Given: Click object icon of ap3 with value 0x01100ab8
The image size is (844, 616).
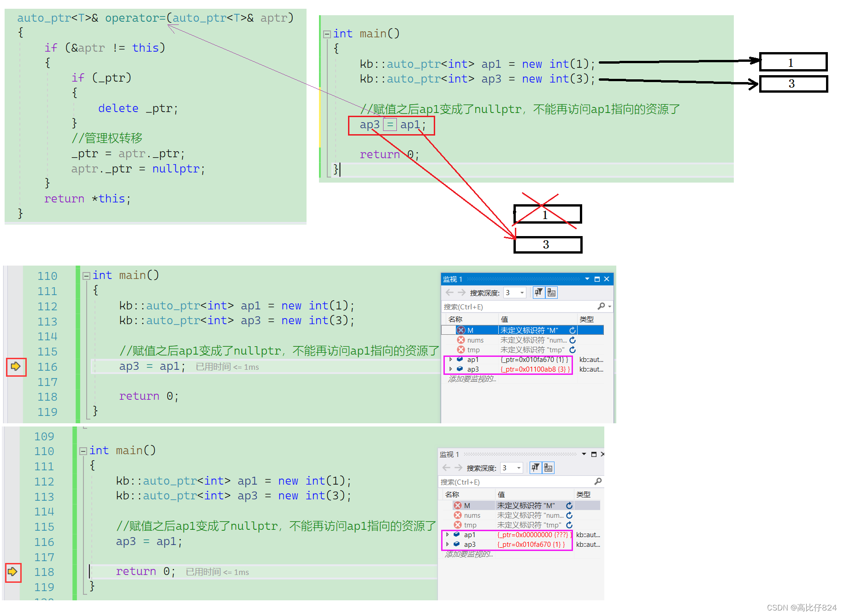Looking at the screenshot, I should pos(460,369).
